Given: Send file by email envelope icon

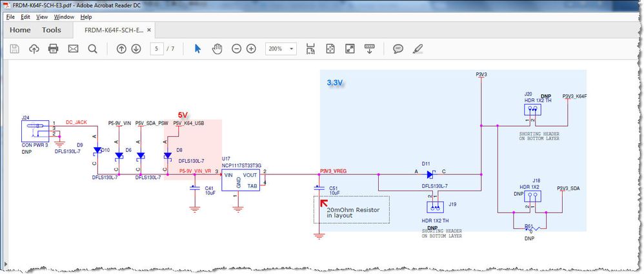Looking at the screenshot, I should coord(73,49).
